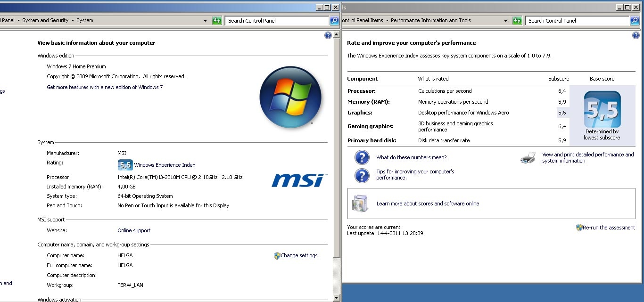Select the Processor row subscore 6,4
This screenshot has width=644, height=302.
tap(562, 91)
